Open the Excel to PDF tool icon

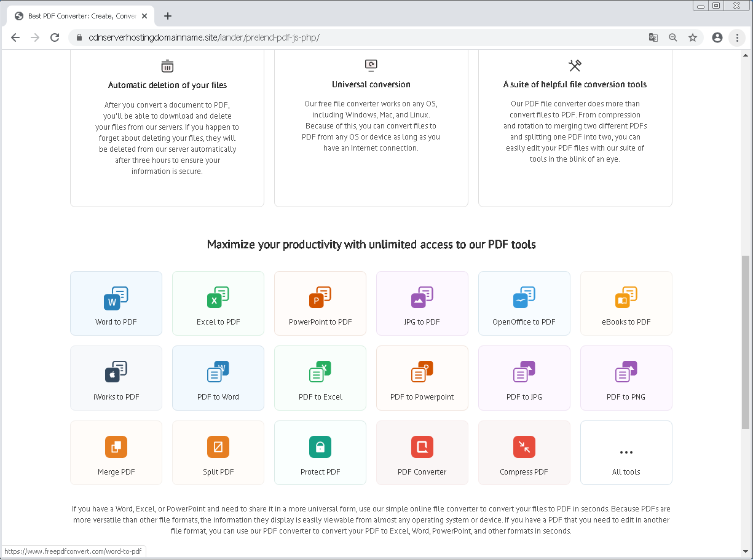(218, 298)
